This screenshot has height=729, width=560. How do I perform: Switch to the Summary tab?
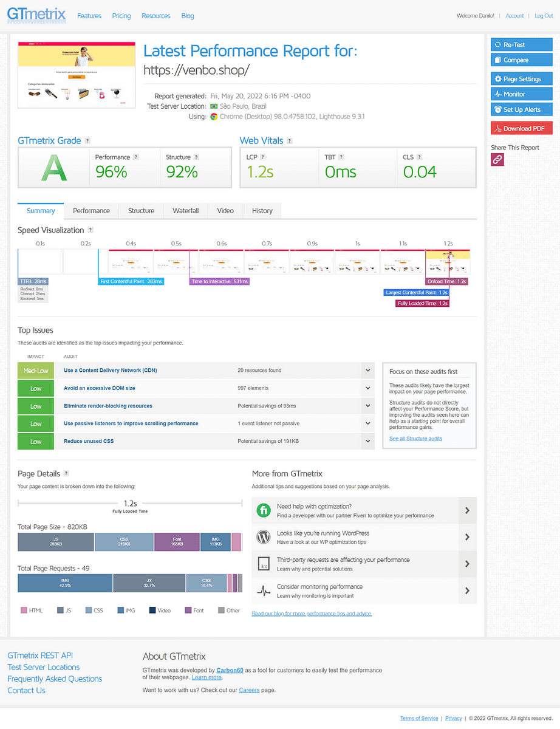pos(41,211)
